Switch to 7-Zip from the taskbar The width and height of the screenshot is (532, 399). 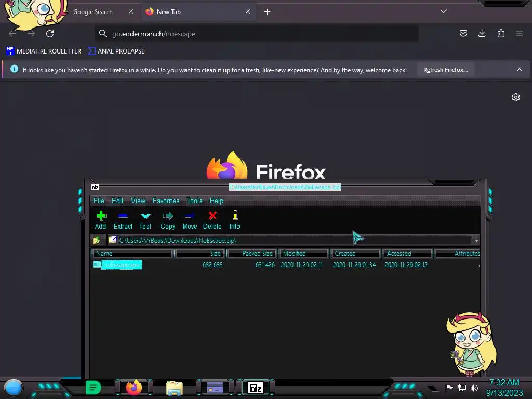(x=256, y=388)
